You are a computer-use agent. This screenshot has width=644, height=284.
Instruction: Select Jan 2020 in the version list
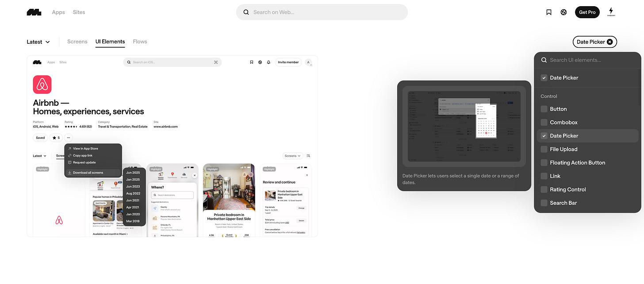(x=134, y=214)
